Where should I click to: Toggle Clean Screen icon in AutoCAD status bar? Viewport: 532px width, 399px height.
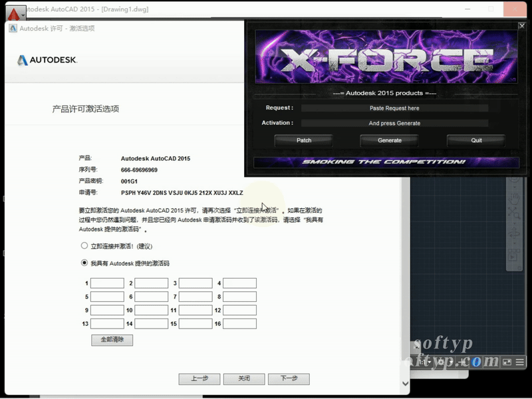507,362
